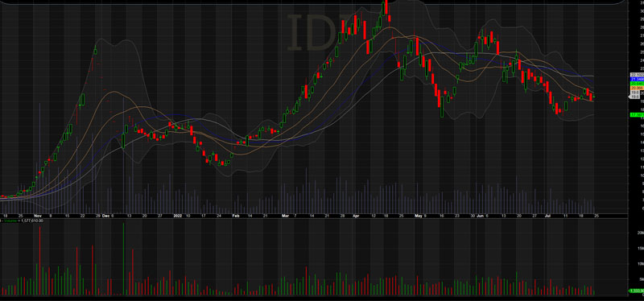This screenshot has width=644, height=301.
Task: Click the Mar label on the date axis
Action: (286, 215)
